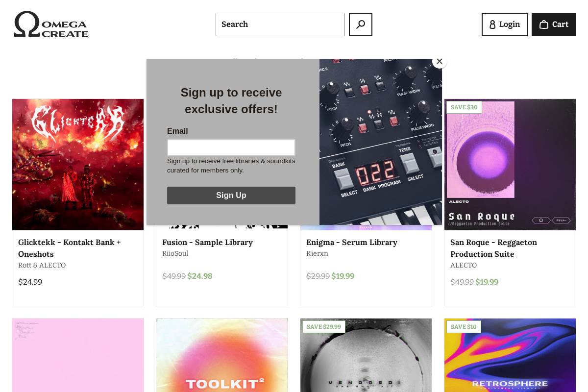Focus the Email input field
Image resolution: width=588 pixels, height=392 pixels.
tap(231, 147)
